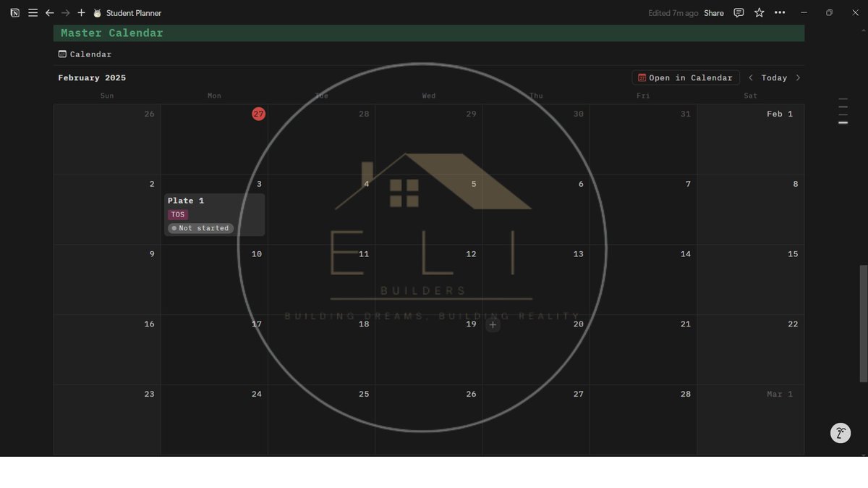Jump to Today in the calendar
The width and height of the screenshot is (868, 488).
774,77
